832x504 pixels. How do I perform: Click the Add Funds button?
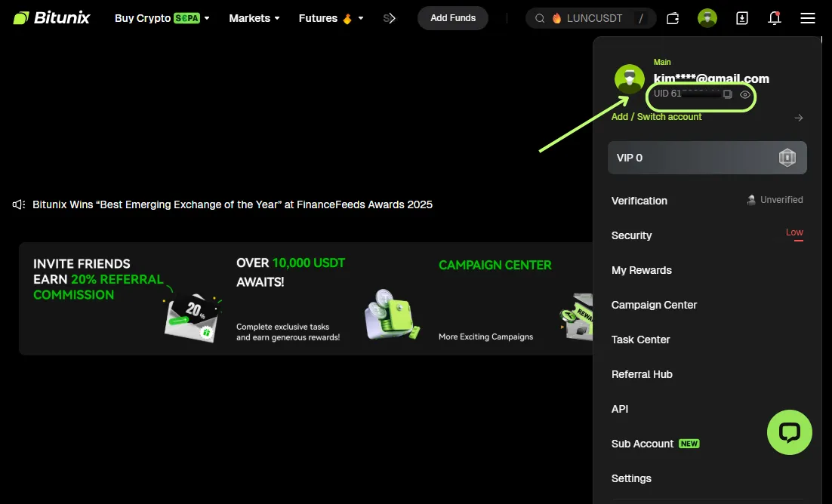(453, 18)
